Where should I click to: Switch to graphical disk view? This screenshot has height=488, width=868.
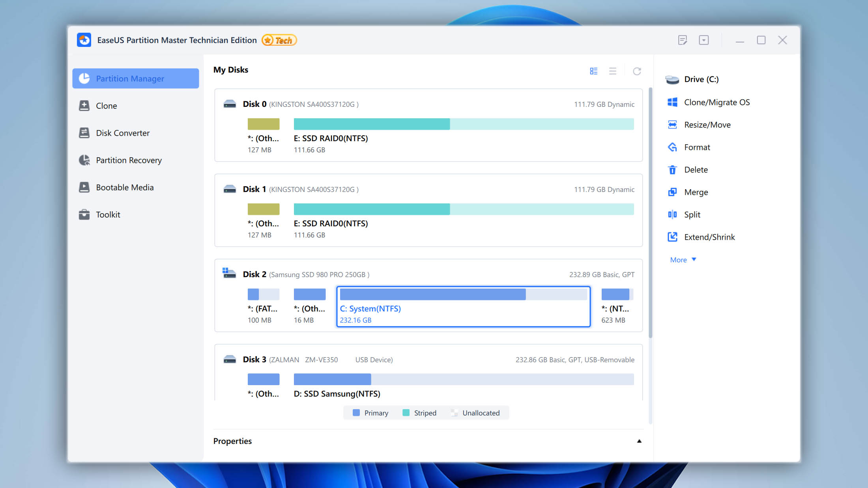click(x=594, y=71)
